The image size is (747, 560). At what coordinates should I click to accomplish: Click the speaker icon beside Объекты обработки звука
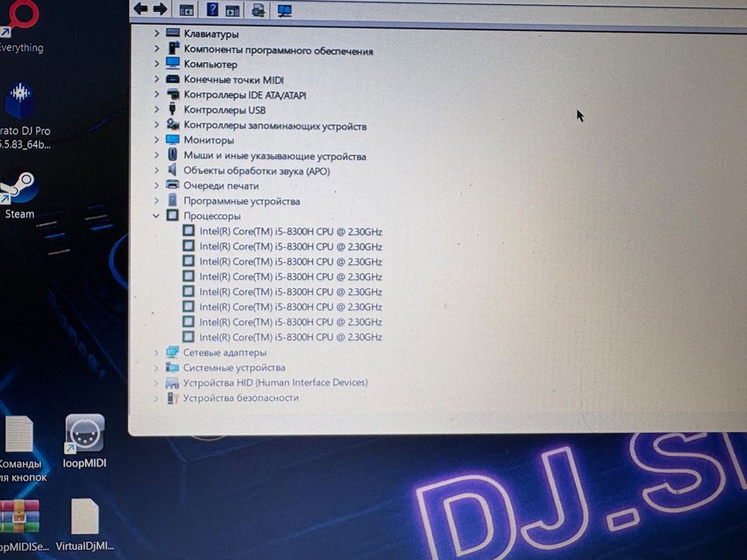point(172,170)
